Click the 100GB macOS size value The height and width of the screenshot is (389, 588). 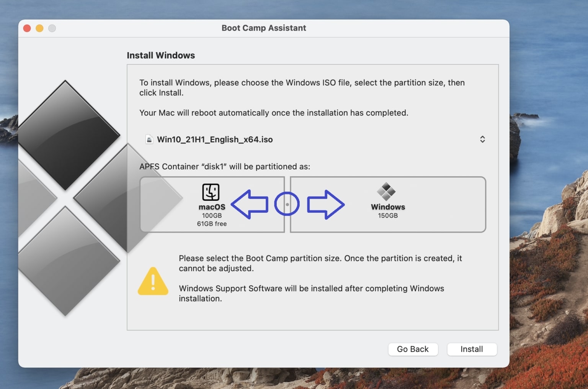[x=212, y=215]
